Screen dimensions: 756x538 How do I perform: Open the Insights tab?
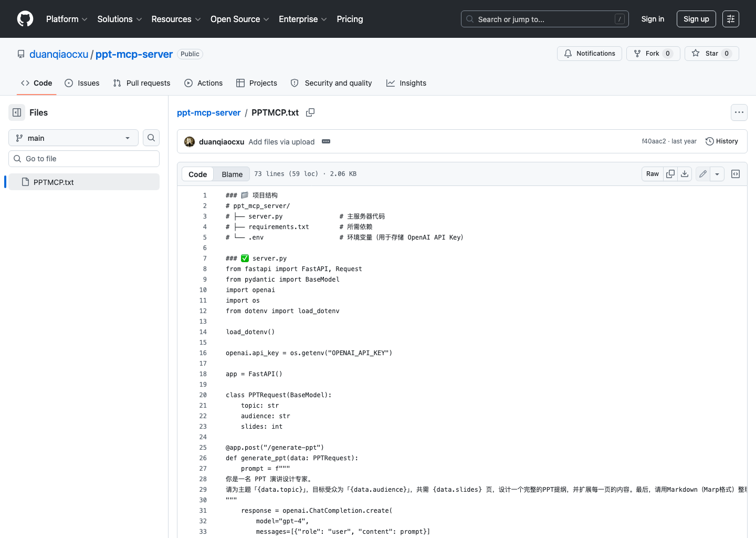pos(406,83)
